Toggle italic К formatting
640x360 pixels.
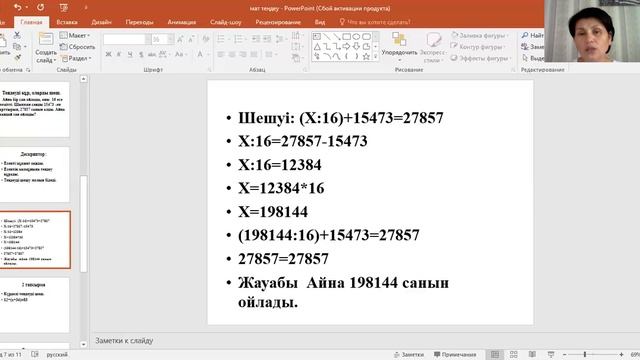(x=119, y=54)
